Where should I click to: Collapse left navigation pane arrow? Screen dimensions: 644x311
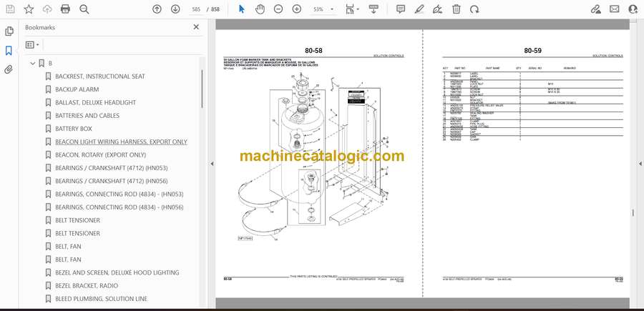coord(212,164)
